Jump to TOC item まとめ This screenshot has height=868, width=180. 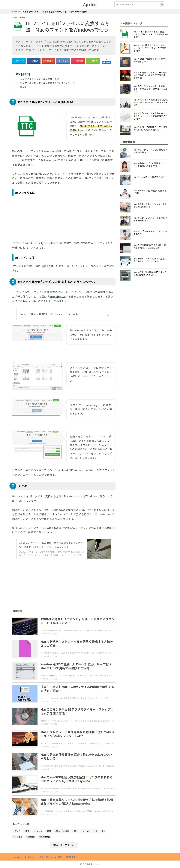pyautogui.click(x=23, y=87)
